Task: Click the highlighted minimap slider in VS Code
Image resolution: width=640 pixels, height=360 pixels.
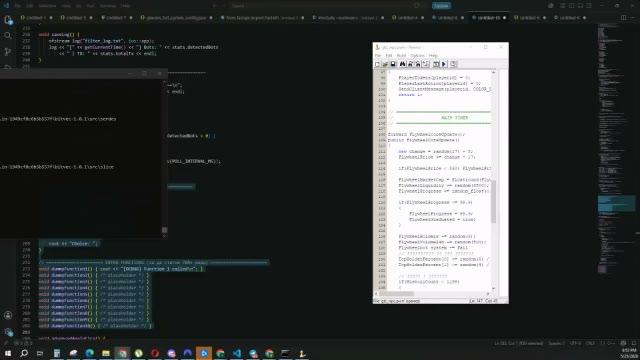Action: pos(616,203)
